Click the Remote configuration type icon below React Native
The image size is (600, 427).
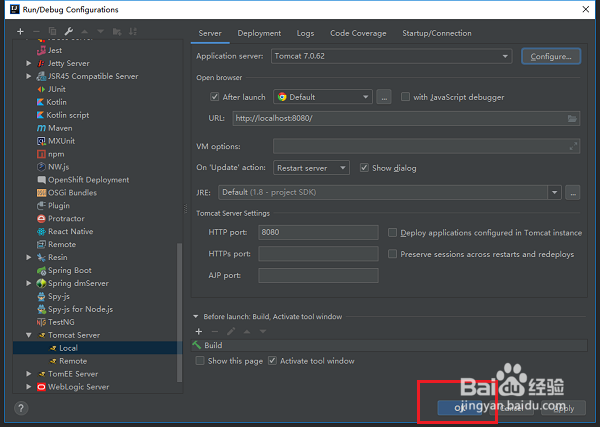[41, 244]
